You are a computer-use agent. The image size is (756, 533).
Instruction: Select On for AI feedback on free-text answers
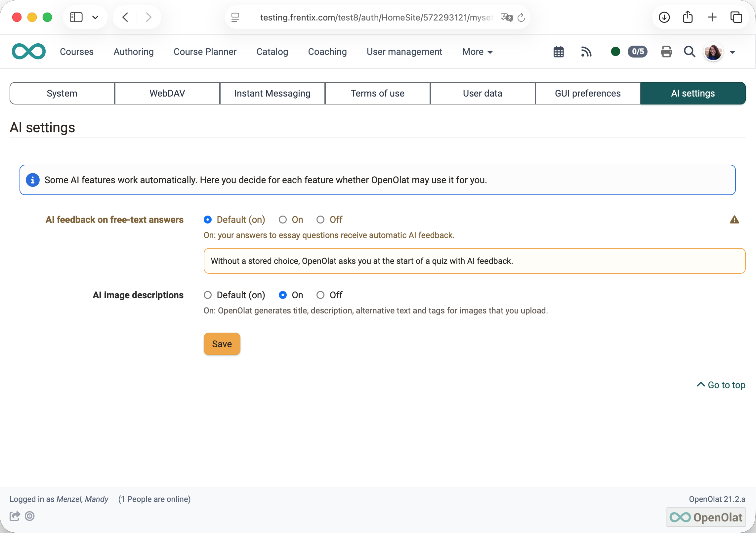point(283,220)
